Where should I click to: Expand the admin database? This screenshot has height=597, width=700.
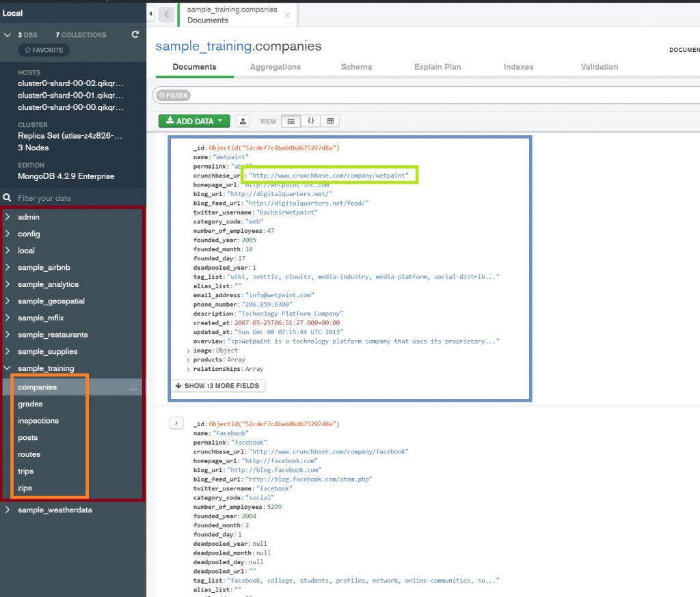pos(8,217)
